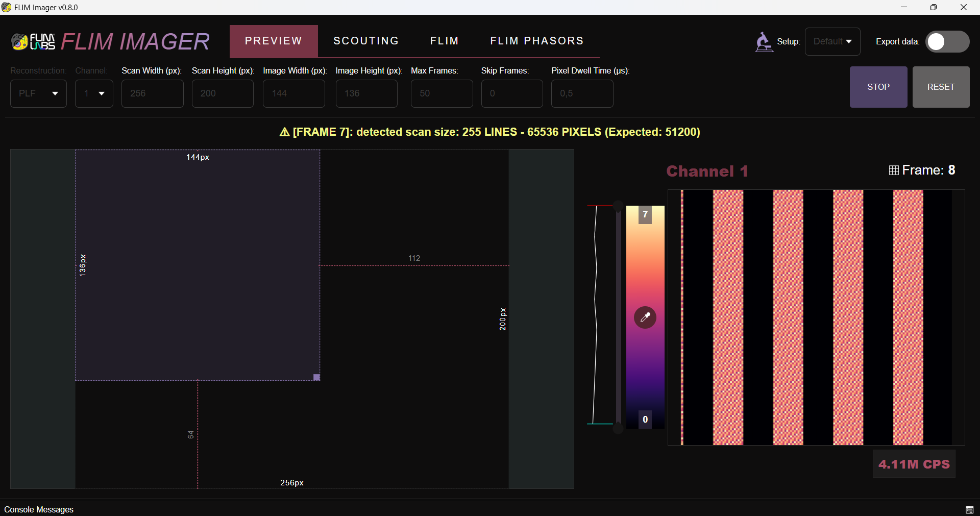
Task: Click the FLIM IMAGER title text
Action: pyautogui.click(x=135, y=42)
